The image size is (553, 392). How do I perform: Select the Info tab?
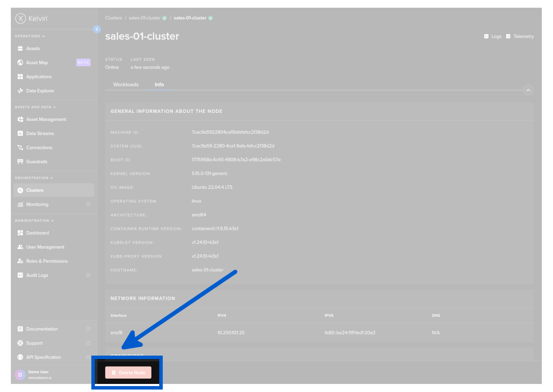(159, 85)
